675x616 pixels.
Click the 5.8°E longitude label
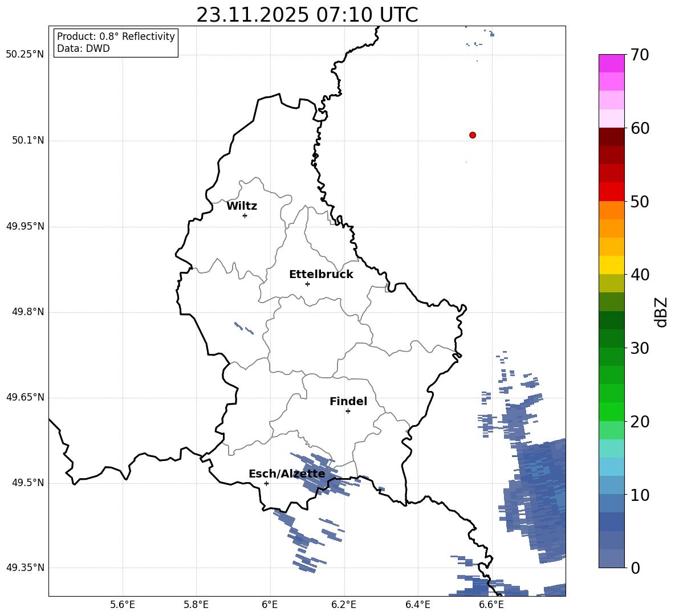[196, 605]
